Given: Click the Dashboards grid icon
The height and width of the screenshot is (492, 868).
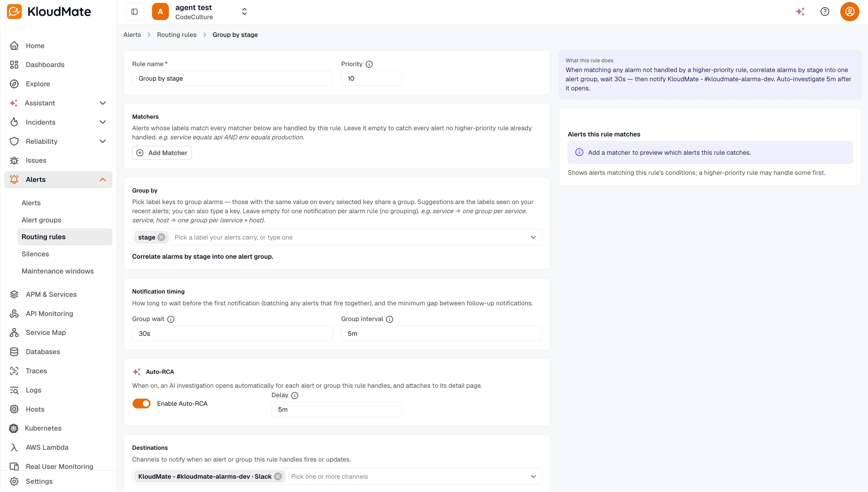Looking at the screenshot, I should tap(14, 65).
